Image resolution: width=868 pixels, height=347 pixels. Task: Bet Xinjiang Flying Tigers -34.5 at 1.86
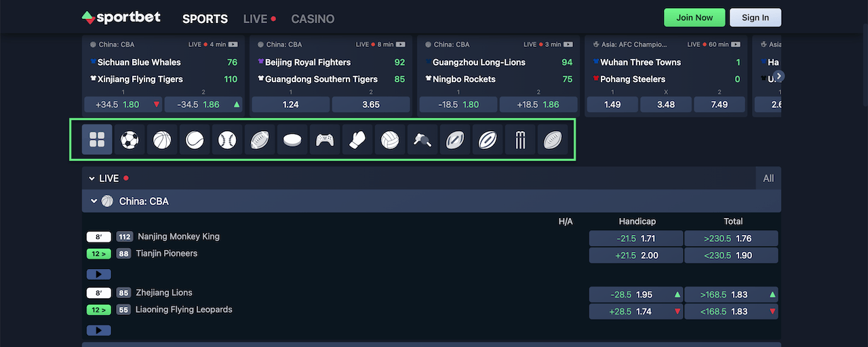(203, 105)
